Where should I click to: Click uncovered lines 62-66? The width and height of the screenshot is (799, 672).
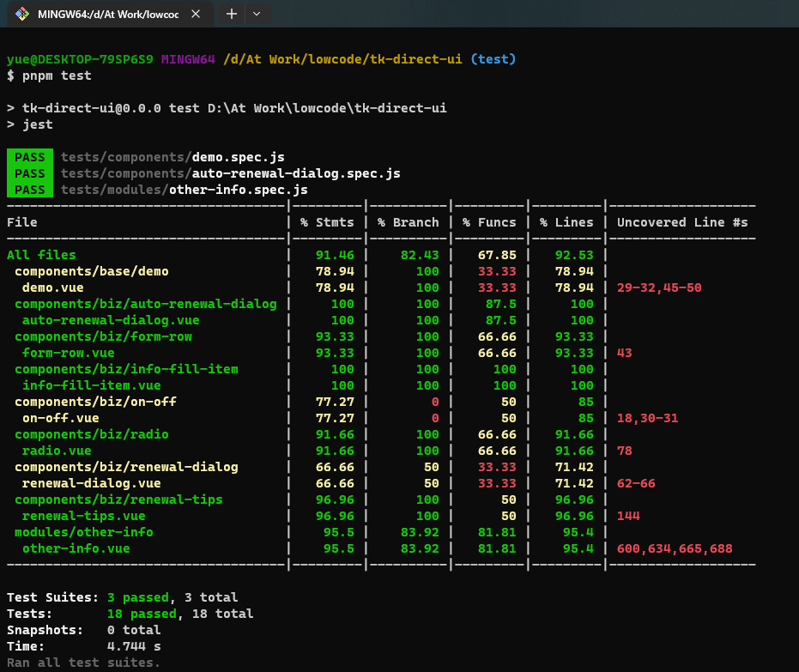(x=636, y=483)
